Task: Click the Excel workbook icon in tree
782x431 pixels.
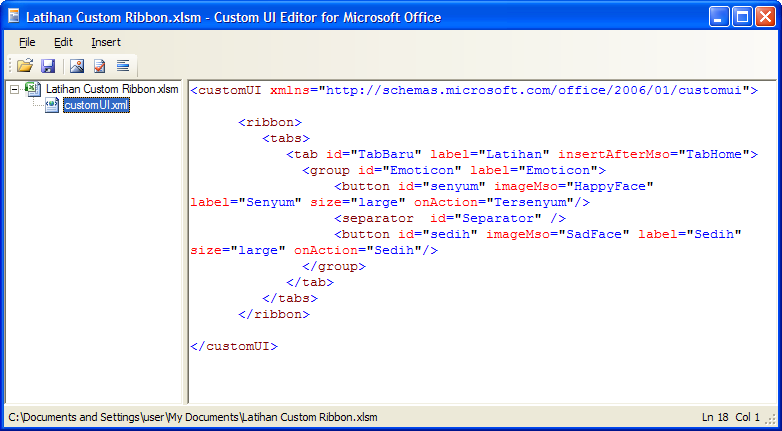Action: [x=33, y=89]
